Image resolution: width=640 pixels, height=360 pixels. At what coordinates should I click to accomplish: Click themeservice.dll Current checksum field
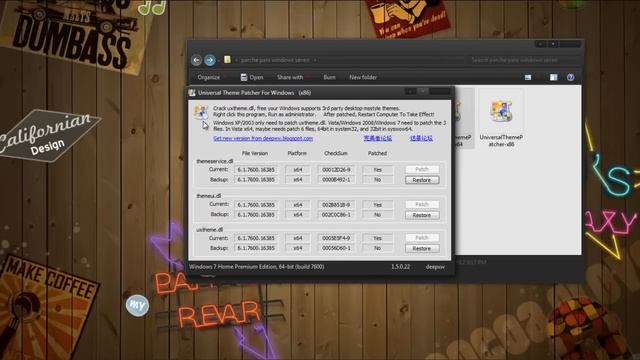tap(336, 169)
